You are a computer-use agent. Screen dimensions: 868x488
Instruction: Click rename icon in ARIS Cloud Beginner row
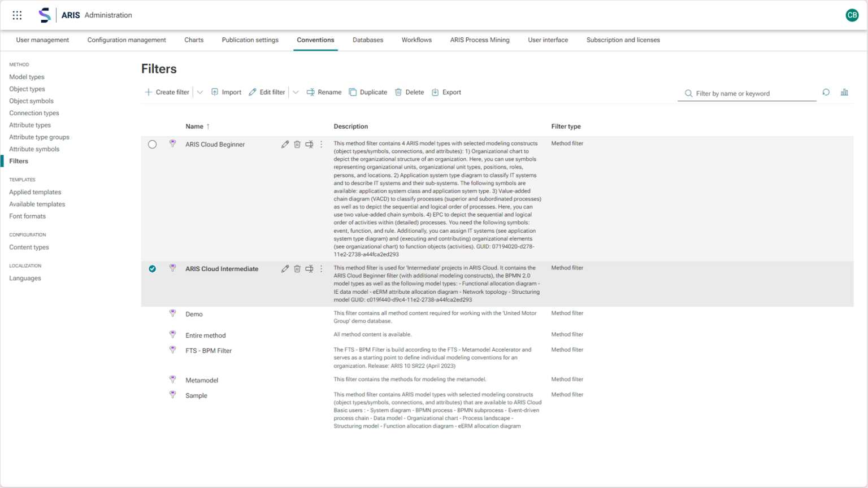click(x=309, y=145)
